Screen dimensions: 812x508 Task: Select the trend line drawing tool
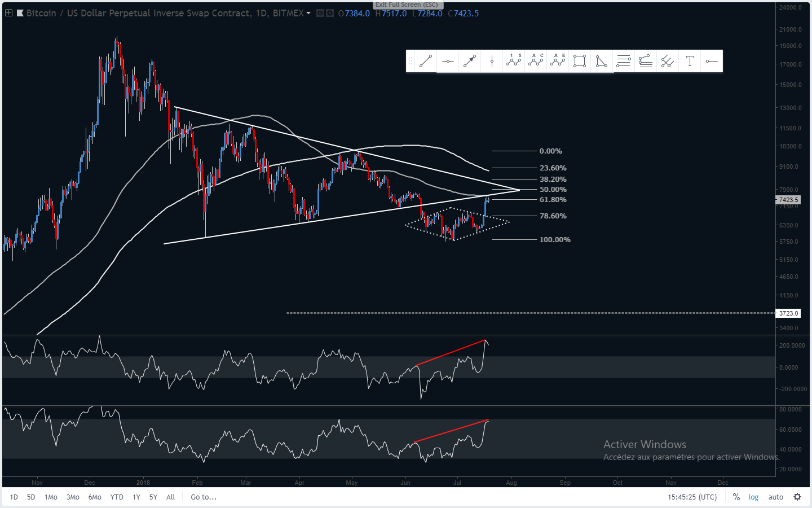point(426,61)
